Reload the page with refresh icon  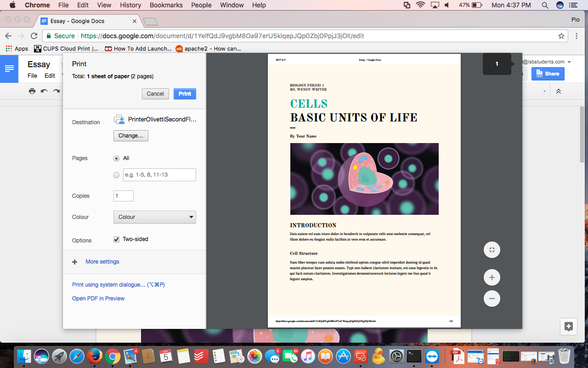click(34, 36)
